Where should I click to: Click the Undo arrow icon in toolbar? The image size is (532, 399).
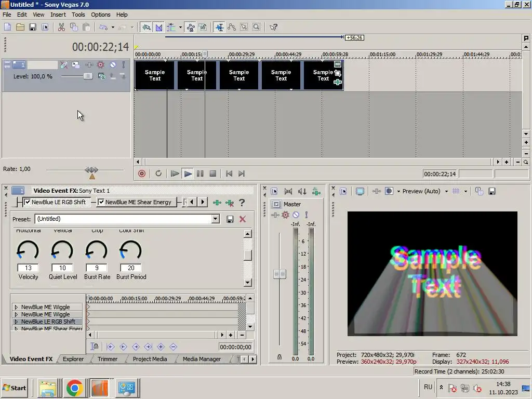click(103, 27)
